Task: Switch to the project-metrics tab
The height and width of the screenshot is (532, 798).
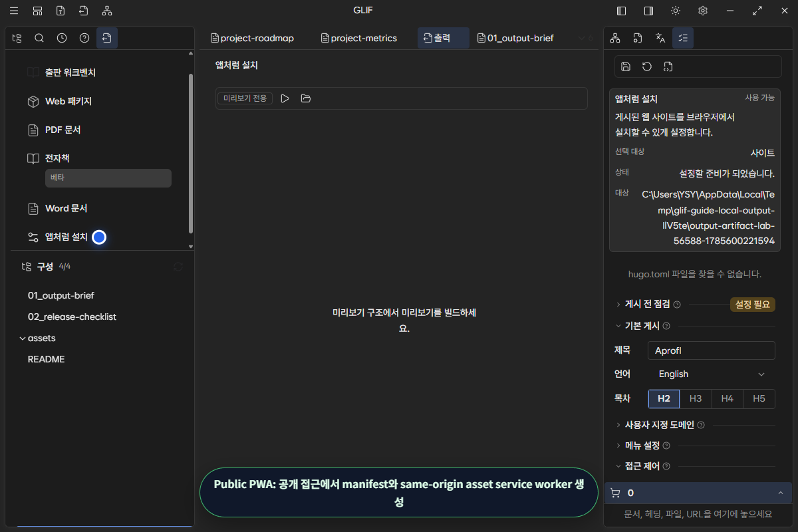Action: coord(359,38)
